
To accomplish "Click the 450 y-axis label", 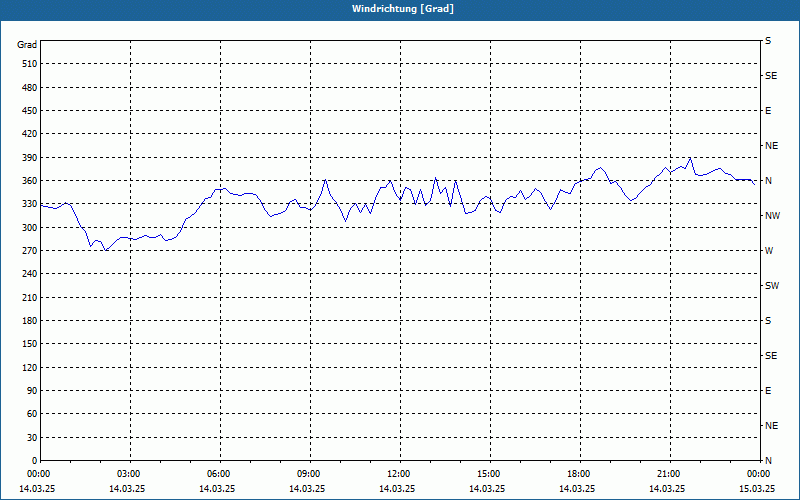I will coord(30,111).
